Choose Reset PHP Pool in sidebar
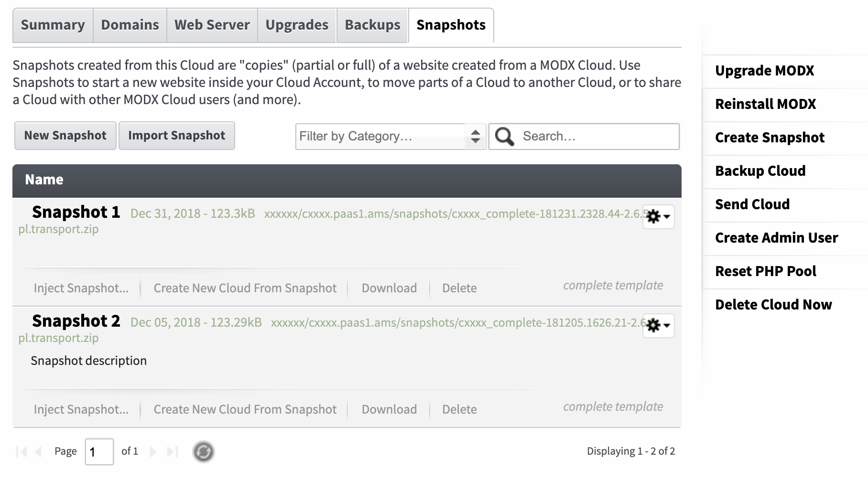Viewport: 868px width, 490px height. click(766, 271)
